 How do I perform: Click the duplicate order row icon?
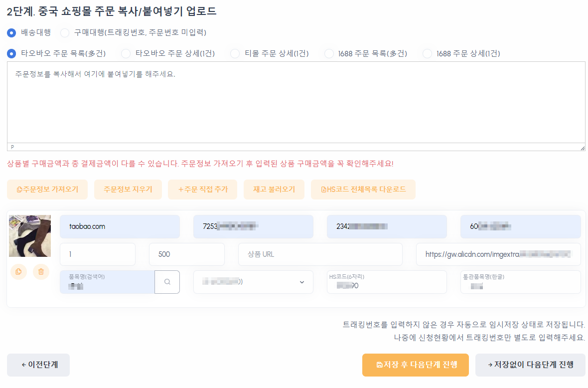(18, 272)
